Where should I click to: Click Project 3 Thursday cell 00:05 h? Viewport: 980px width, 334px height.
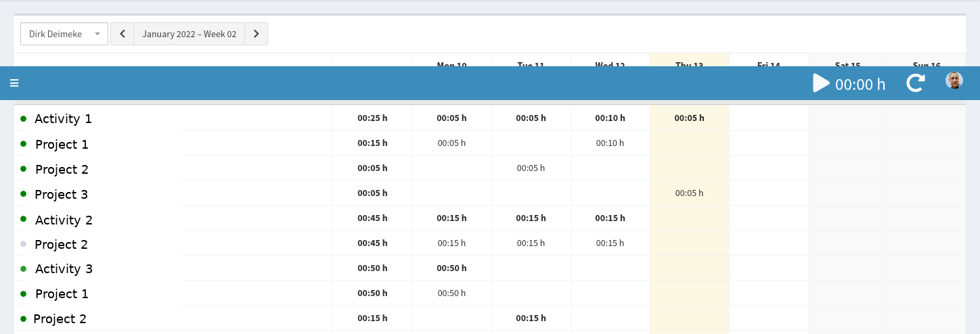tap(689, 193)
